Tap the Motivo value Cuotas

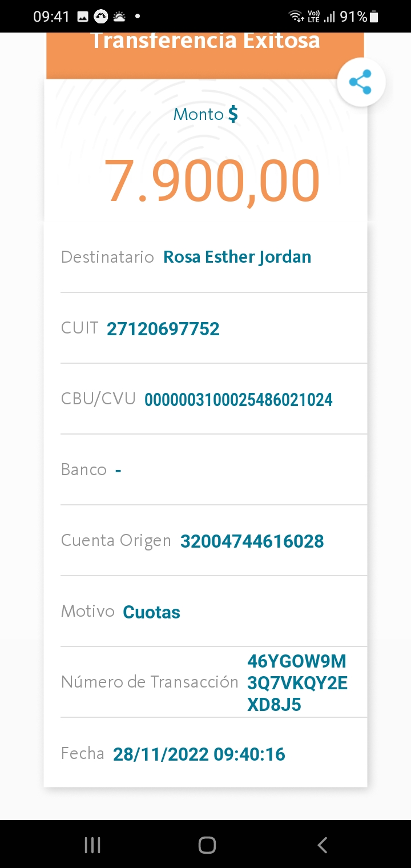(x=151, y=612)
